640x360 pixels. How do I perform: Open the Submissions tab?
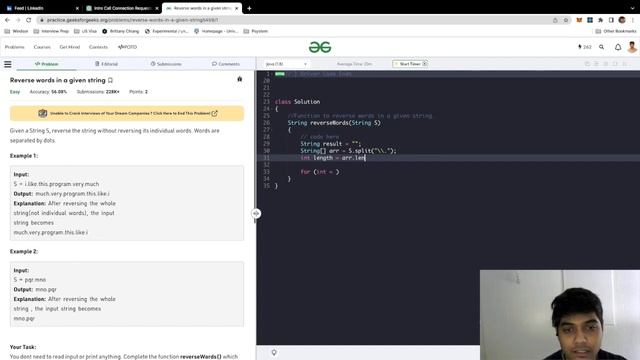pyautogui.click(x=166, y=64)
